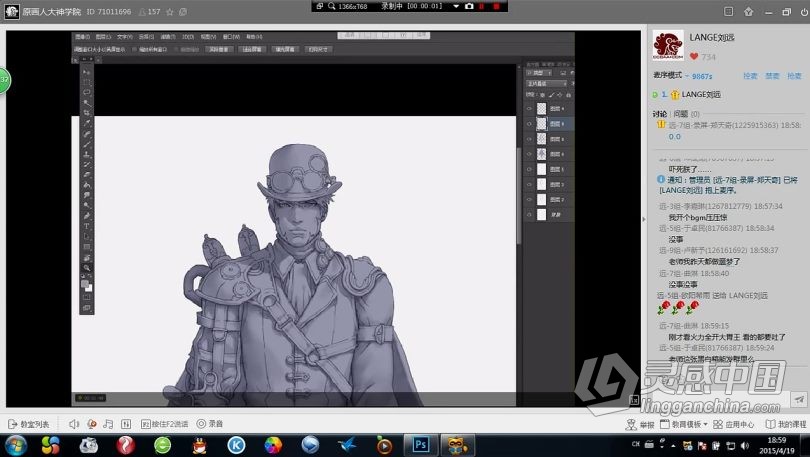Viewport: 810px width, 457px height.
Task: Click the 录音 record button
Action: (210, 424)
